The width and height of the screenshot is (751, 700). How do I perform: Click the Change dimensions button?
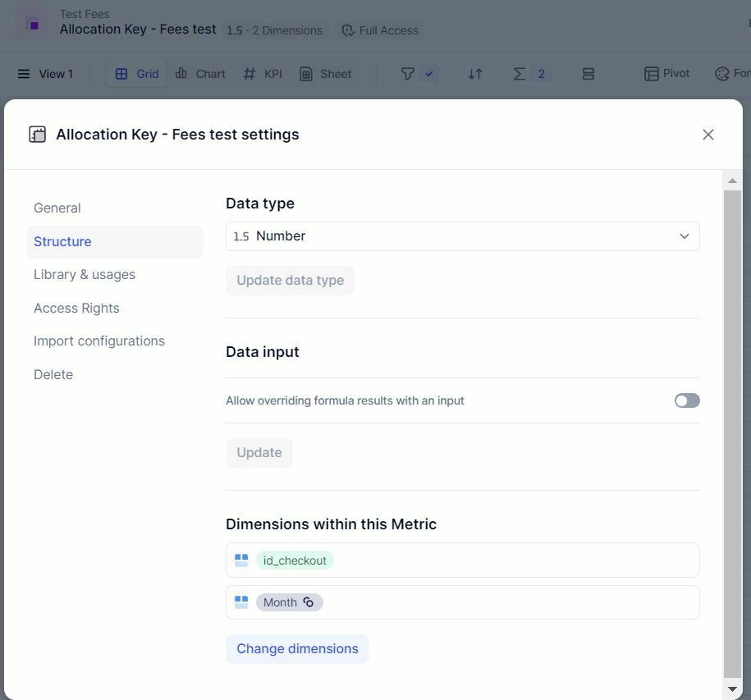[297, 649]
